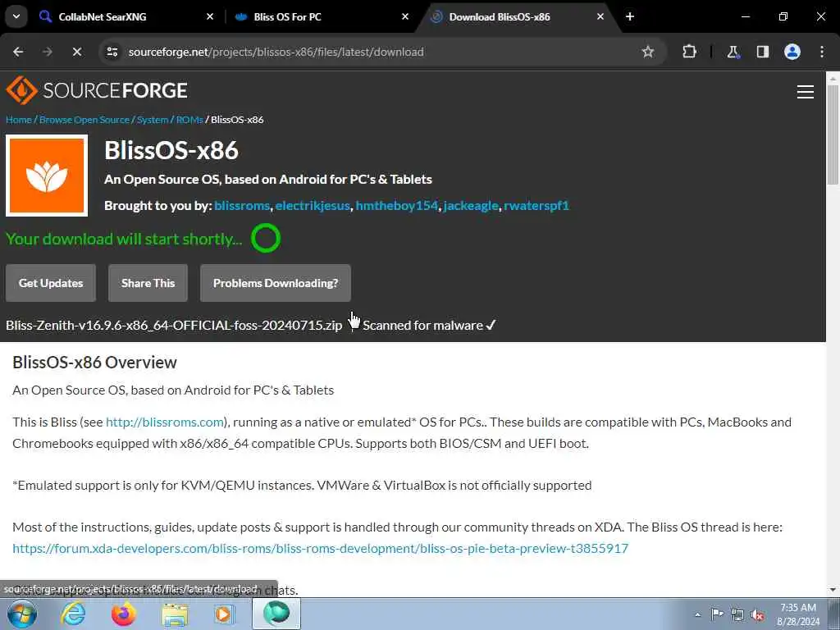The image size is (840, 630).
Task: Open the electrikjesus author link
Action: 313,206
